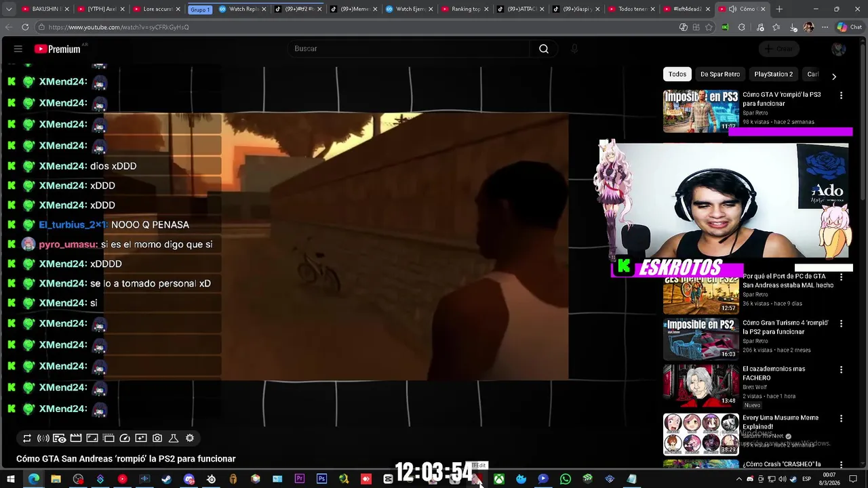Click the search magnifier button

pos(544,49)
